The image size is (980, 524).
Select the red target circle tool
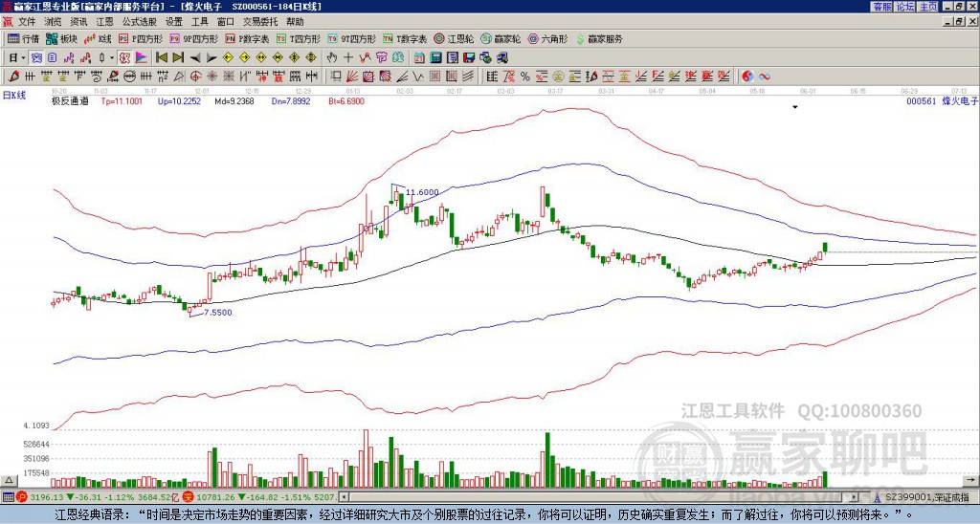pyautogui.click(x=195, y=76)
